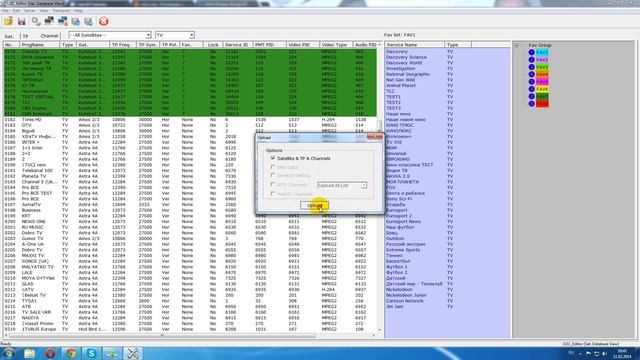The width and height of the screenshot is (640, 360).
Task: Select the TV SALE UKR channel row
Action: tap(190, 312)
